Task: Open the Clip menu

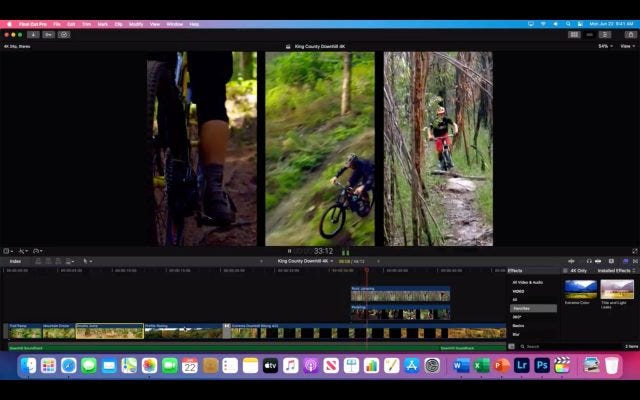Action: [118, 24]
